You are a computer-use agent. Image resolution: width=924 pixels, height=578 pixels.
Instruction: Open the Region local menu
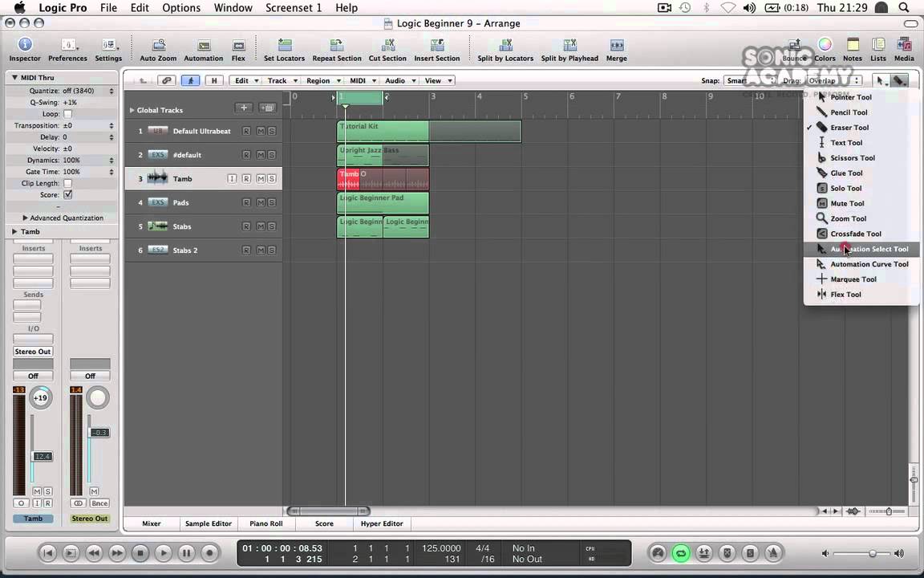pyautogui.click(x=322, y=81)
